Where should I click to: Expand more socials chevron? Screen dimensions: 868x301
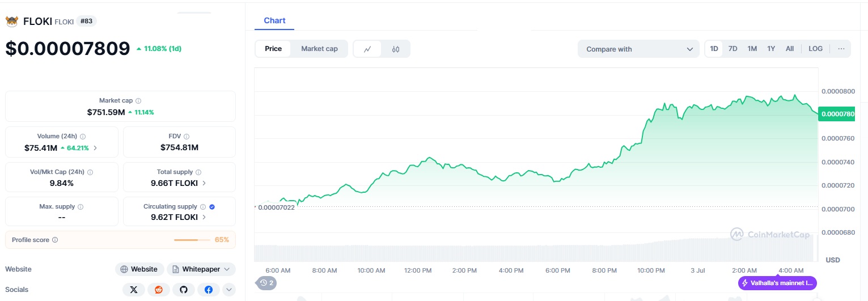(229, 290)
